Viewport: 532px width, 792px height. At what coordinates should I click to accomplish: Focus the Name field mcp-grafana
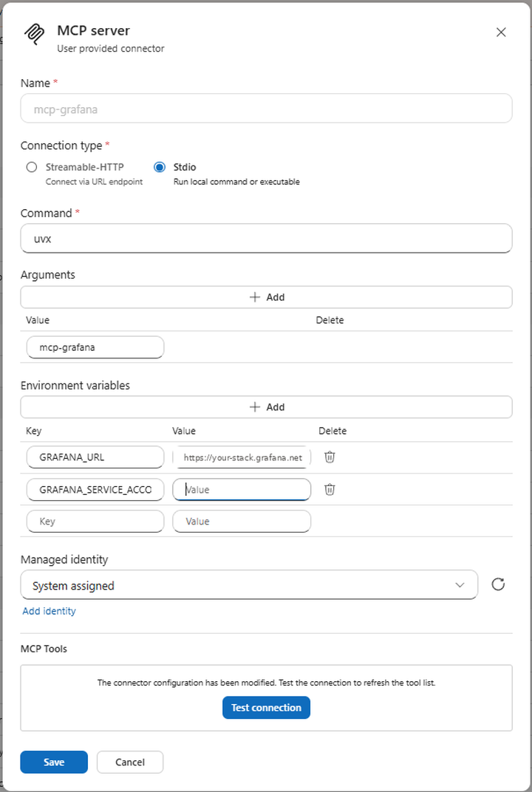coord(266,108)
